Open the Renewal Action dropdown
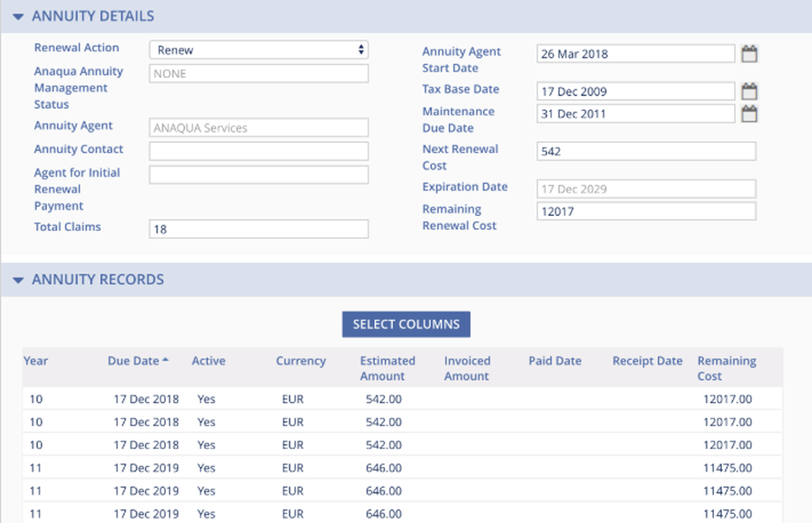This screenshot has height=523, width=812. (259, 50)
